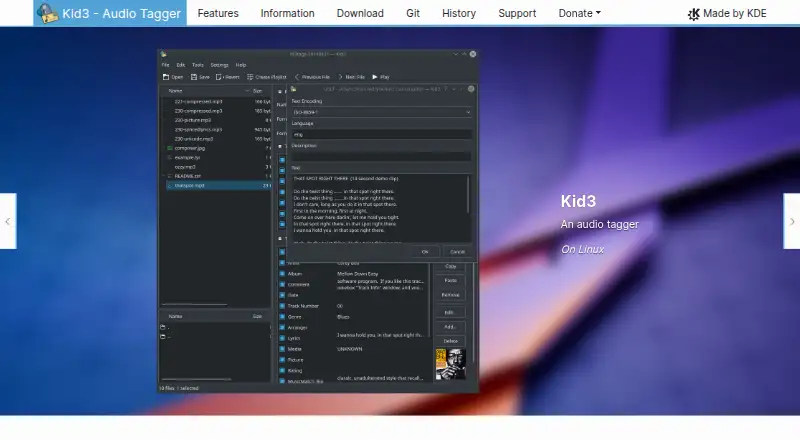Open the Support page
Image resolution: width=800 pixels, height=440 pixels.
517,13
